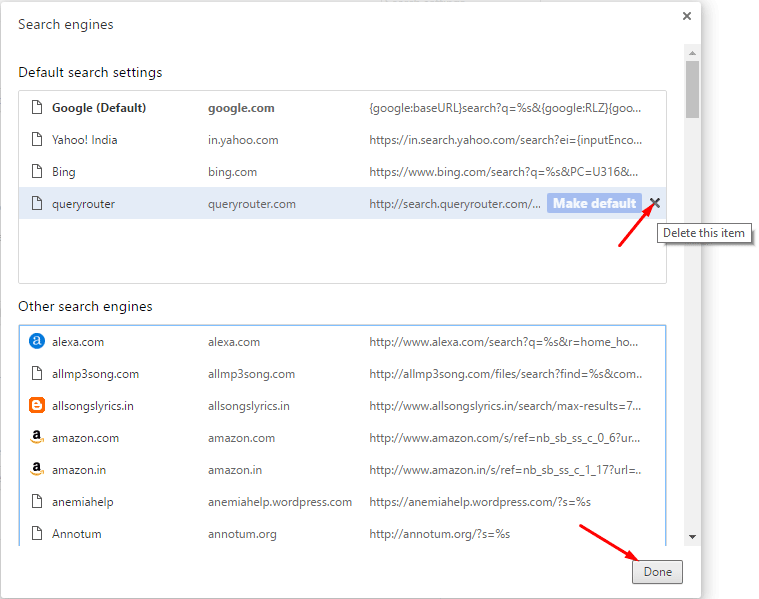The height and width of the screenshot is (599, 759).
Task: Click the in.yahoo.com keyword
Action: 243,140
